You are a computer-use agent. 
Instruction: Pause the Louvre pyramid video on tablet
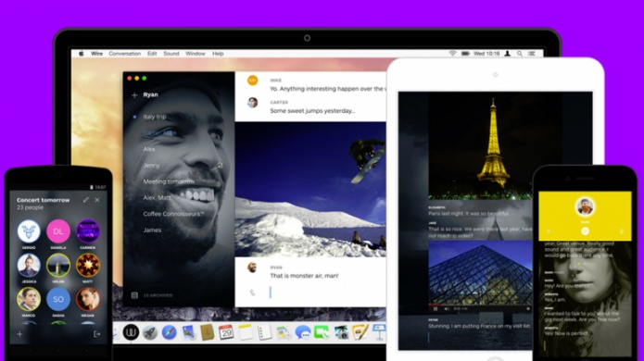[x=435, y=308]
